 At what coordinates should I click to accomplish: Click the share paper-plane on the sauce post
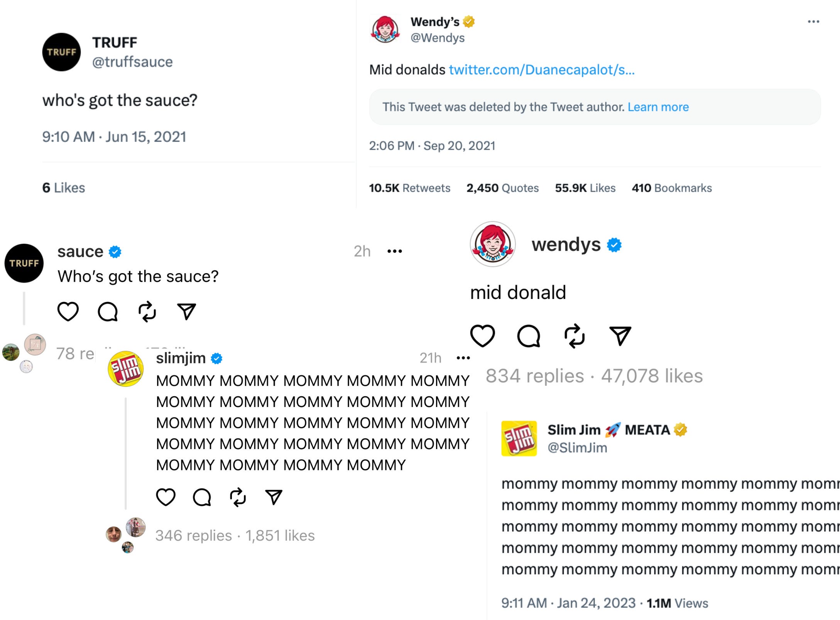tap(188, 311)
